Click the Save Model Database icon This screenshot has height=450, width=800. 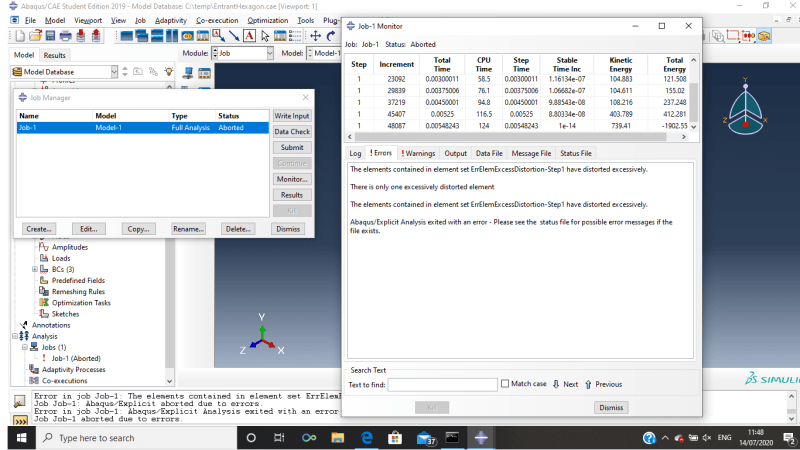pyautogui.click(x=50, y=36)
